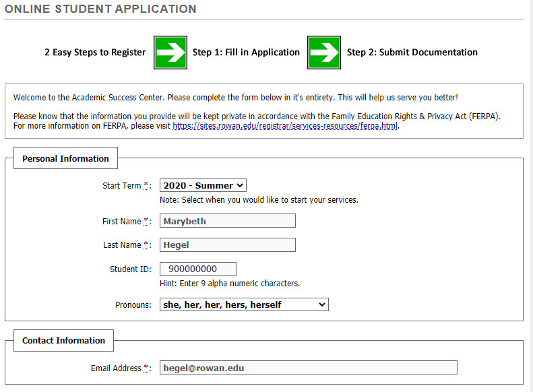Click the Student ID hint text

[x=229, y=284]
